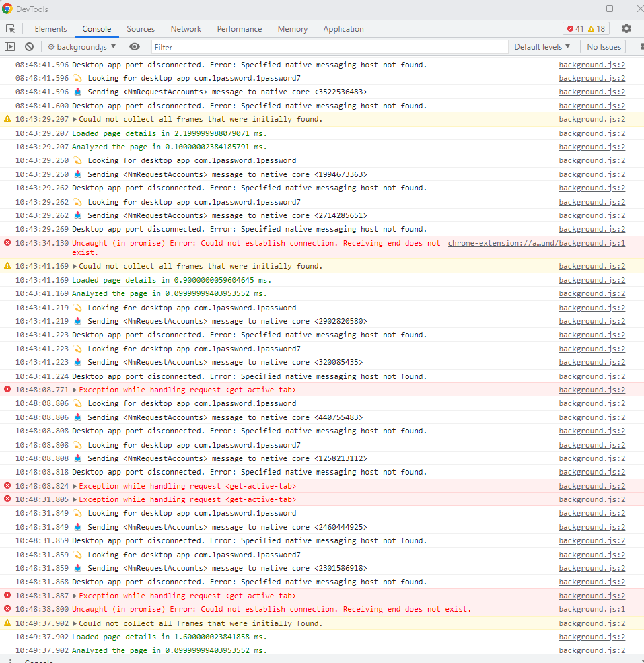The height and width of the screenshot is (663, 644).
Task: Expand warning at 10:43:41.169
Action: (x=75, y=267)
